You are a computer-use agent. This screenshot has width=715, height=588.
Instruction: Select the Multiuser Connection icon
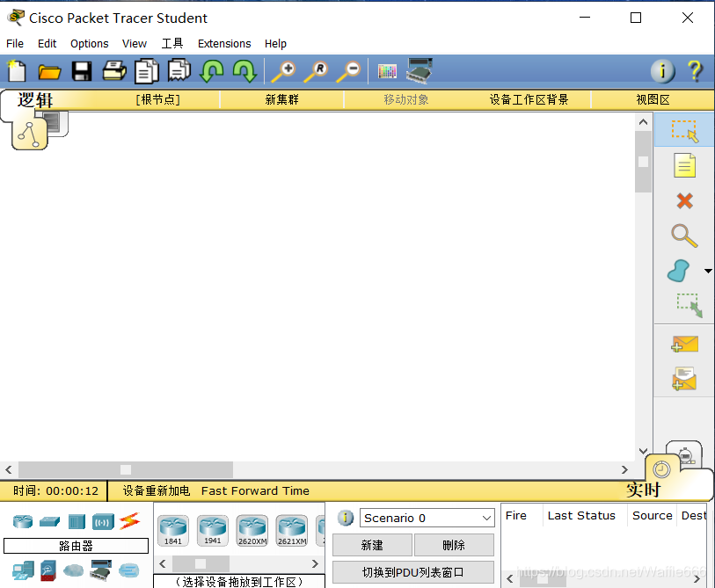point(129,570)
